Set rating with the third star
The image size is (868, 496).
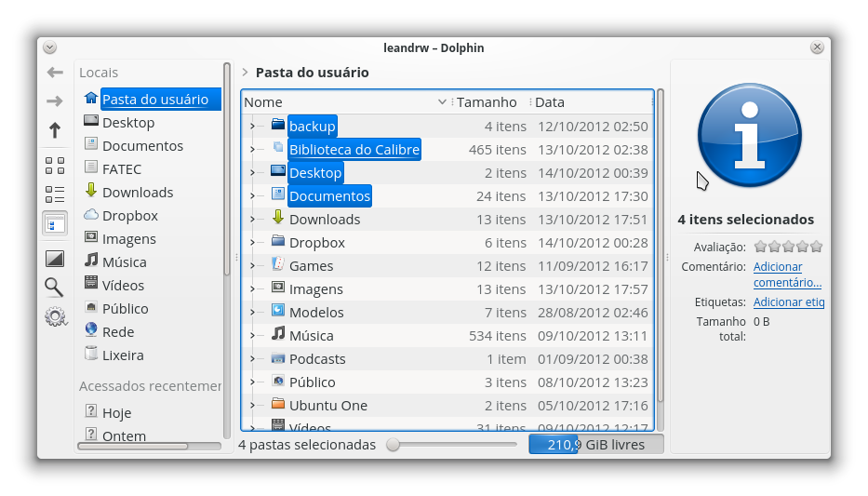pyautogui.click(x=788, y=247)
